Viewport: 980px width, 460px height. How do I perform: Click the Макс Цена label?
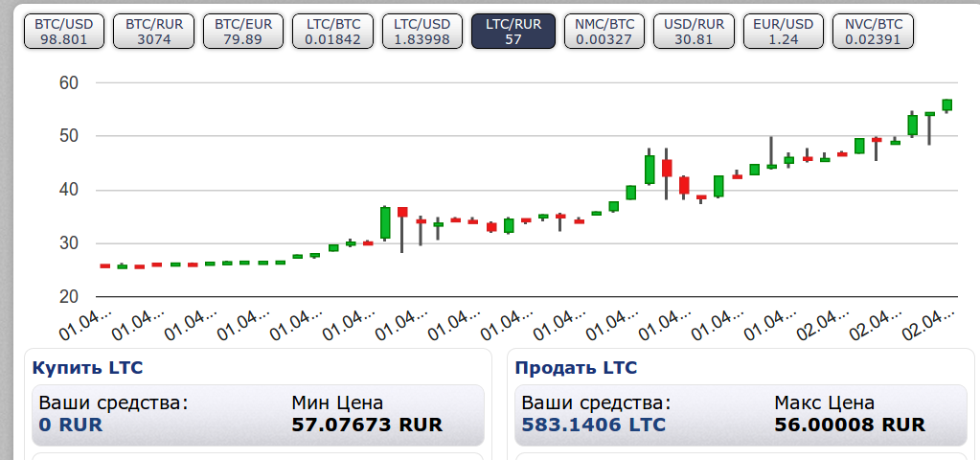click(825, 403)
